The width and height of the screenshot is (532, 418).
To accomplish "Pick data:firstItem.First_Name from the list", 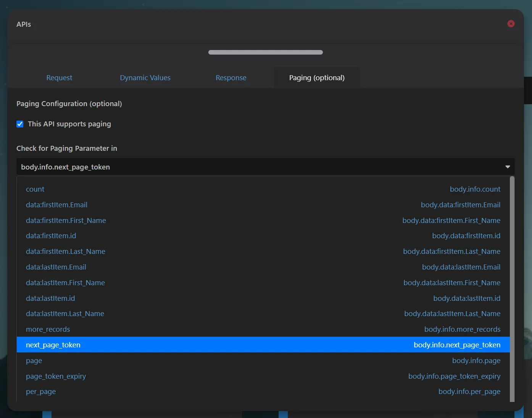I will (263, 220).
